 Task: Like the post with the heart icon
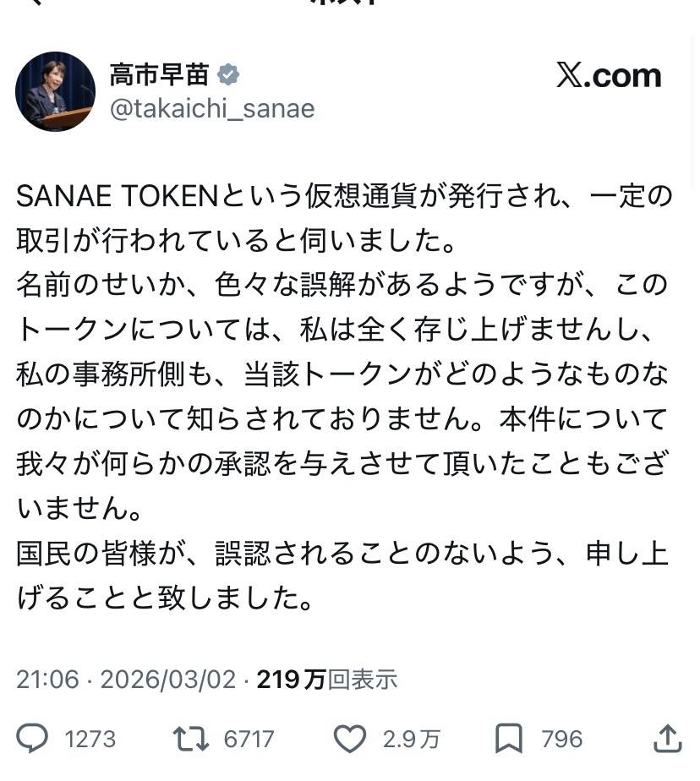click(349, 739)
